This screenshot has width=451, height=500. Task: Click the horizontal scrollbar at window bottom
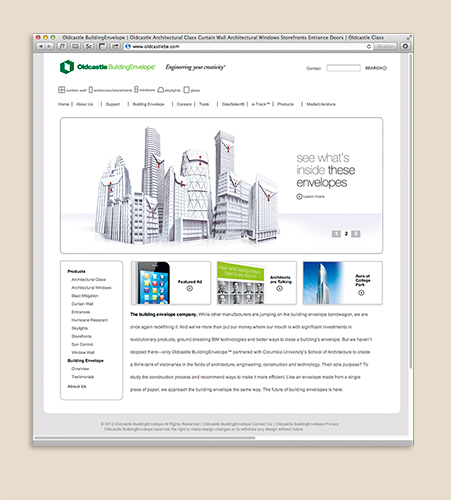(145, 438)
